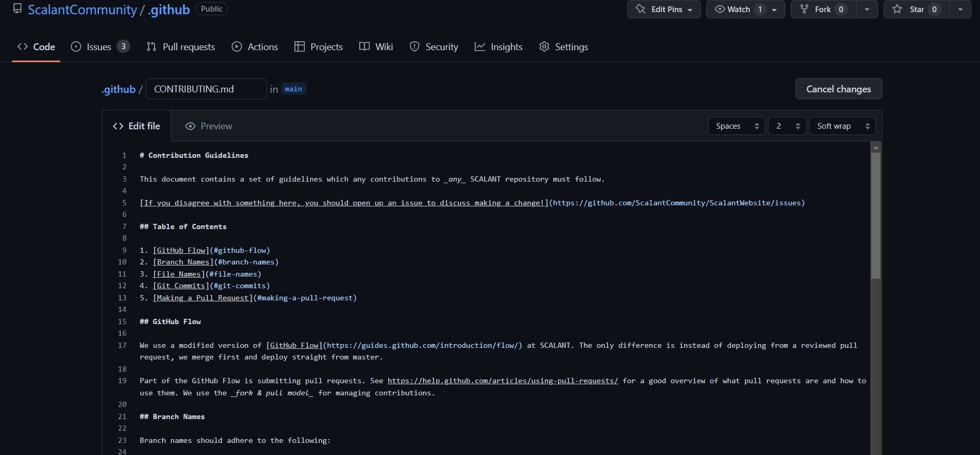980x455 pixels.
Task: Go to the Insights tab
Action: (498, 46)
